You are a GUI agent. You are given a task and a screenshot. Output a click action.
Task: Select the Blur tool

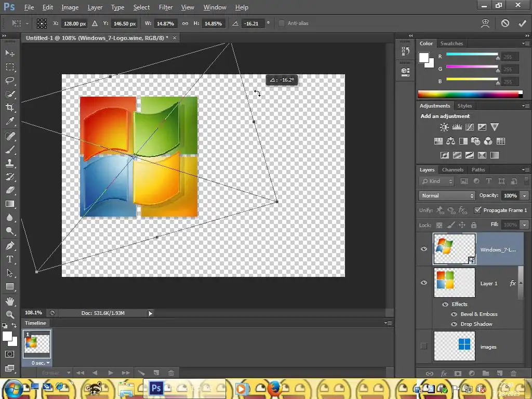[x=10, y=217]
